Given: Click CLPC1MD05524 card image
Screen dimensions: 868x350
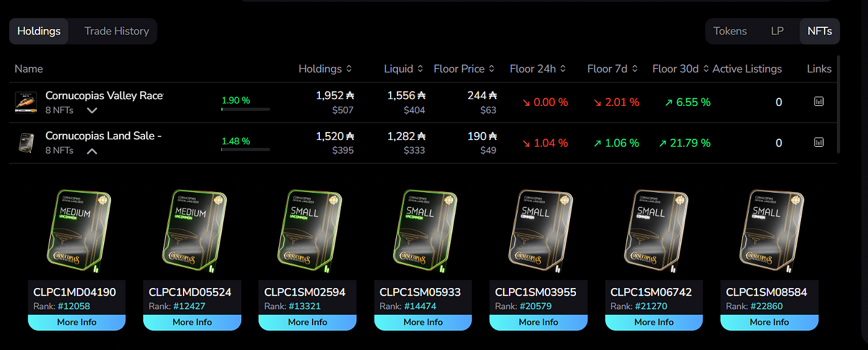Looking at the screenshot, I should tap(193, 232).
